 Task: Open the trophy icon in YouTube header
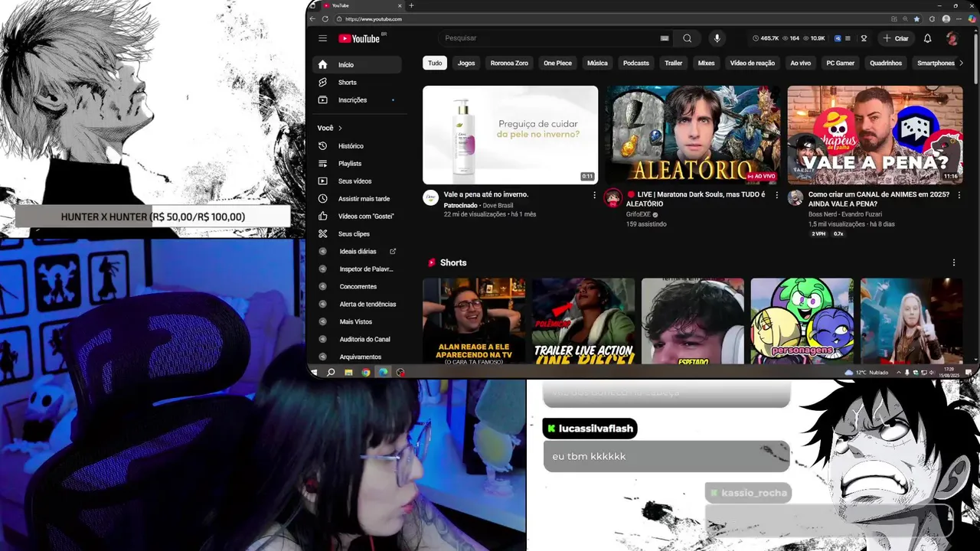864,38
